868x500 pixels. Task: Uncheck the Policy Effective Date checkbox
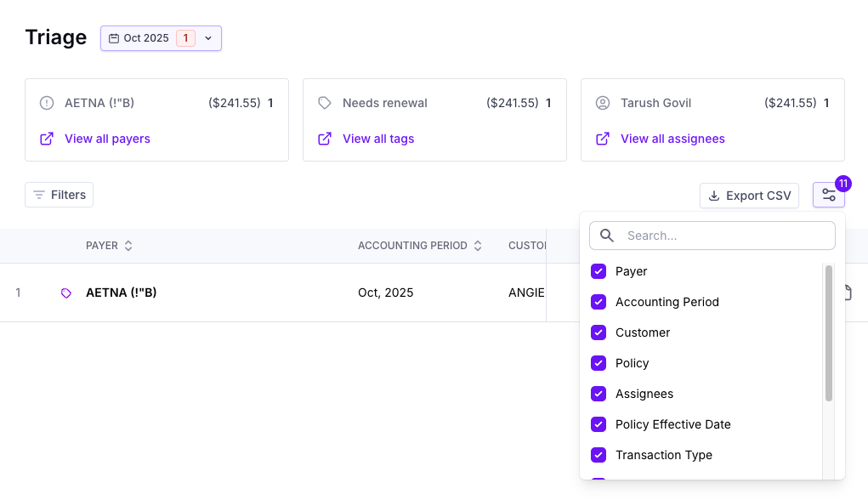[599, 424]
